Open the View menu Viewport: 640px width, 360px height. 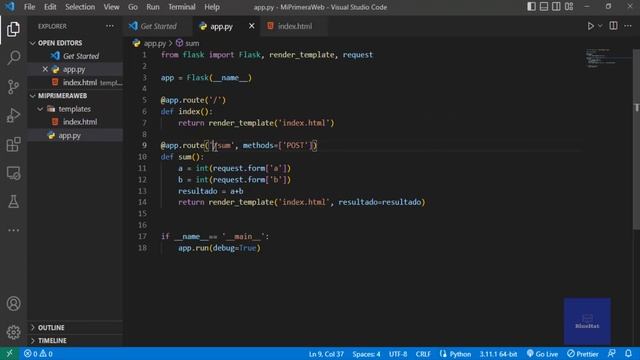tap(111, 7)
